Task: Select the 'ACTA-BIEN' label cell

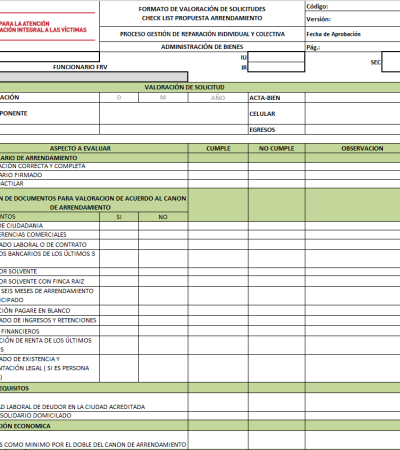Action: pos(277,98)
